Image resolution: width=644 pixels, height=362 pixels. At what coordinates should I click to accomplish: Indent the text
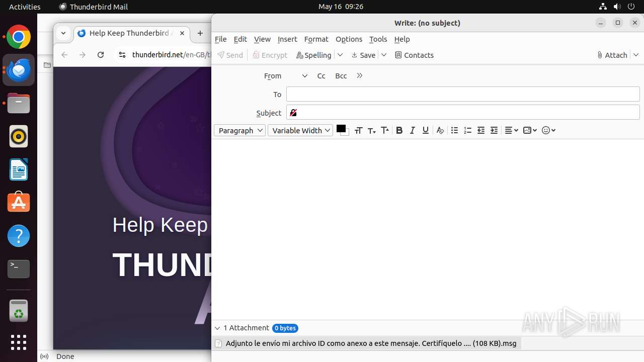pyautogui.click(x=494, y=130)
